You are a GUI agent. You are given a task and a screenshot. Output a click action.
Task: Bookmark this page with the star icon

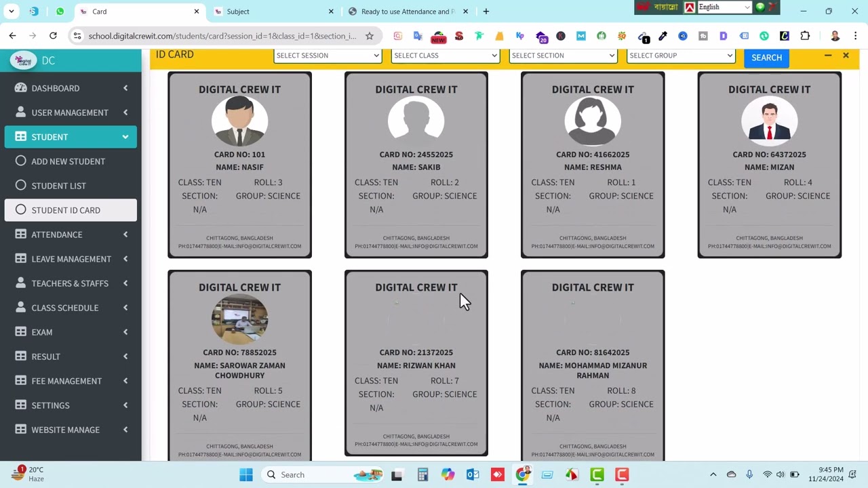tap(370, 36)
